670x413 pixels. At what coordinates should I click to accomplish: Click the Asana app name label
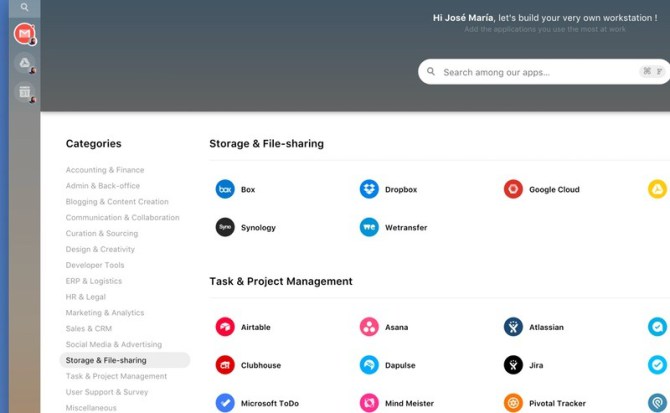[x=397, y=327]
